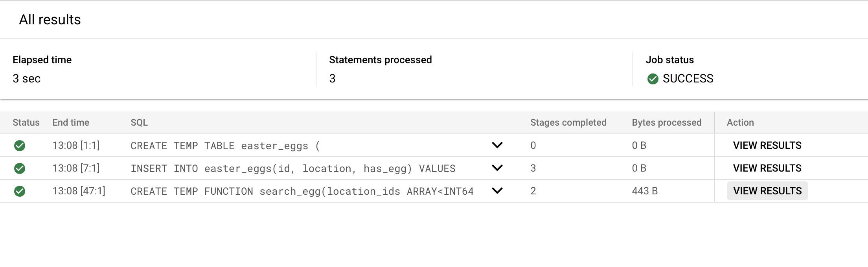The height and width of the screenshot is (267, 868).
Task: Click the 443 B bytes processed value
Action: click(x=645, y=191)
